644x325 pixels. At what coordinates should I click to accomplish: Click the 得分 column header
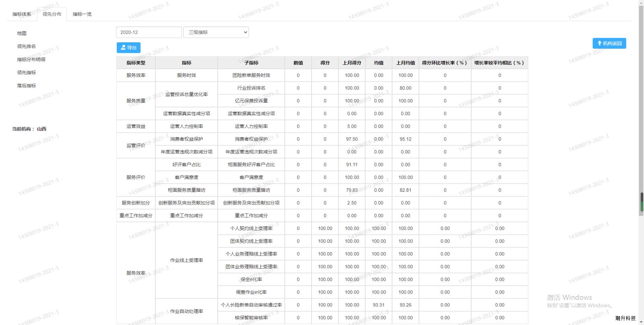pos(325,63)
